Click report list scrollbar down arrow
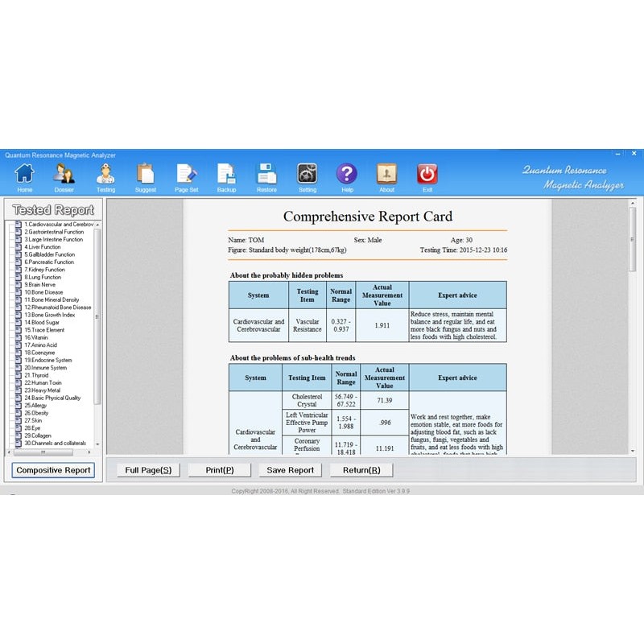 click(x=97, y=444)
